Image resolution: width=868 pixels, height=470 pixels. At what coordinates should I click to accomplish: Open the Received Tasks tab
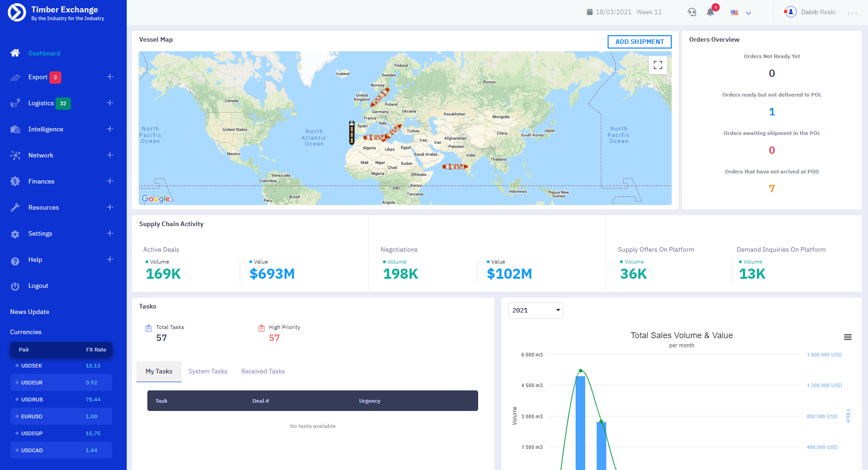coord(263,371)
